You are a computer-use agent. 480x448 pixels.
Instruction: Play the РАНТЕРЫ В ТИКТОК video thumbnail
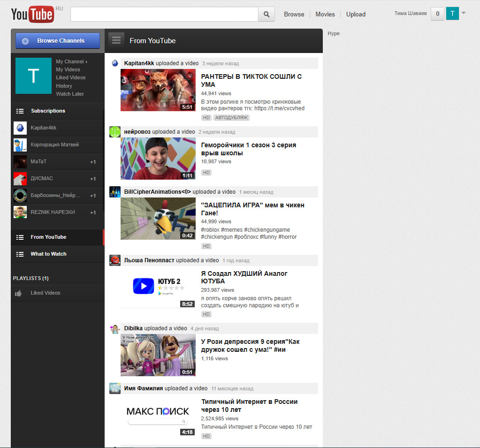158,90
